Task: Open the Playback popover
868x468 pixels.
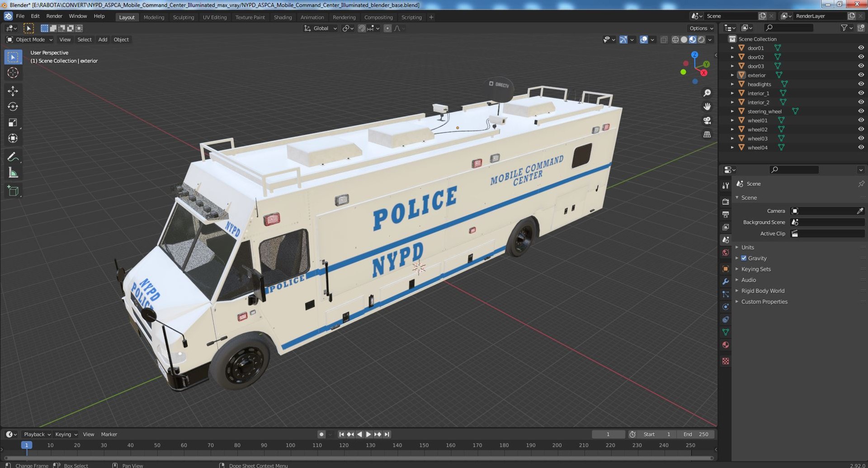Action: [37, 435]
